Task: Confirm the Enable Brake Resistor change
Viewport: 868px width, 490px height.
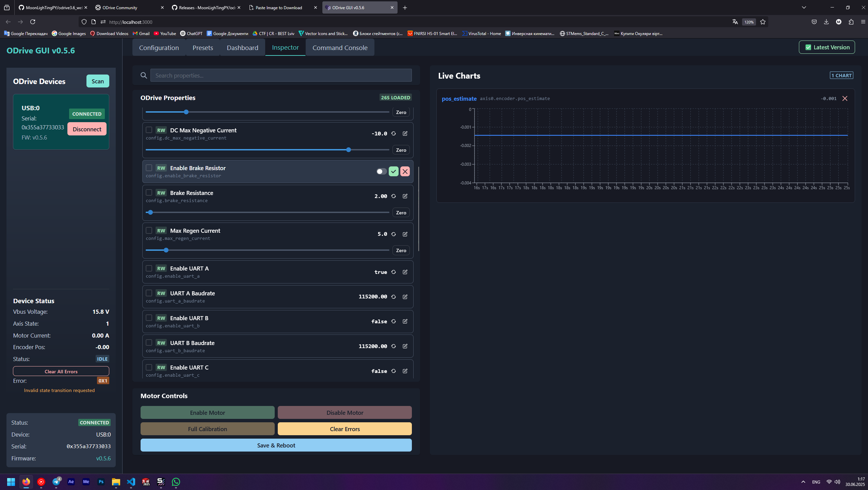Action: click(393, 171)
